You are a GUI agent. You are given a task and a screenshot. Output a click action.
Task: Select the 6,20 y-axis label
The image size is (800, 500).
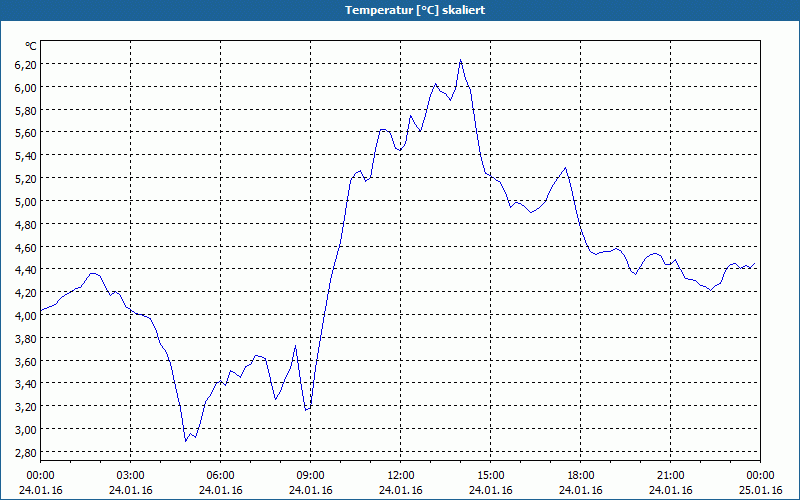pos(27,64)
